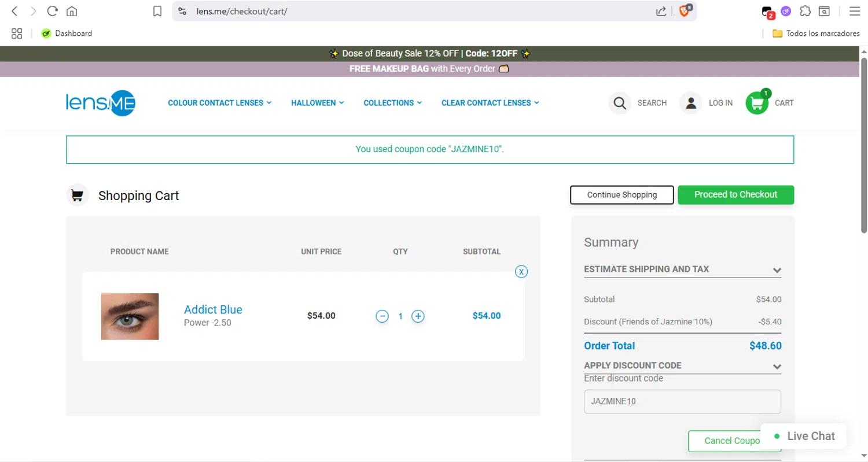This screenshot has width=868, height=462.
Task: Open the search magnifier icon
Action: point(619,103)
